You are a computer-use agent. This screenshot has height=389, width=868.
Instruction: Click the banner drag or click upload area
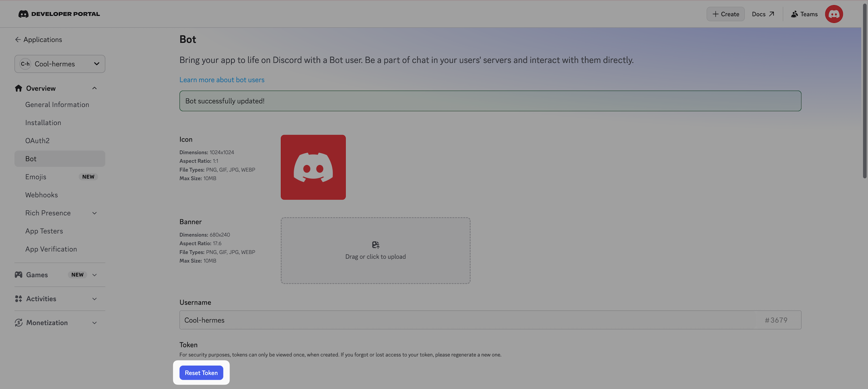point(376,251)
